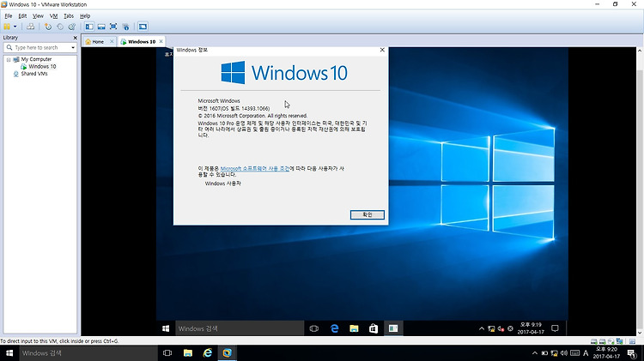Open the guest Action Center icon
Image resolution: width=644 pixels, height=361 pixels.
[x=555, y=328]
